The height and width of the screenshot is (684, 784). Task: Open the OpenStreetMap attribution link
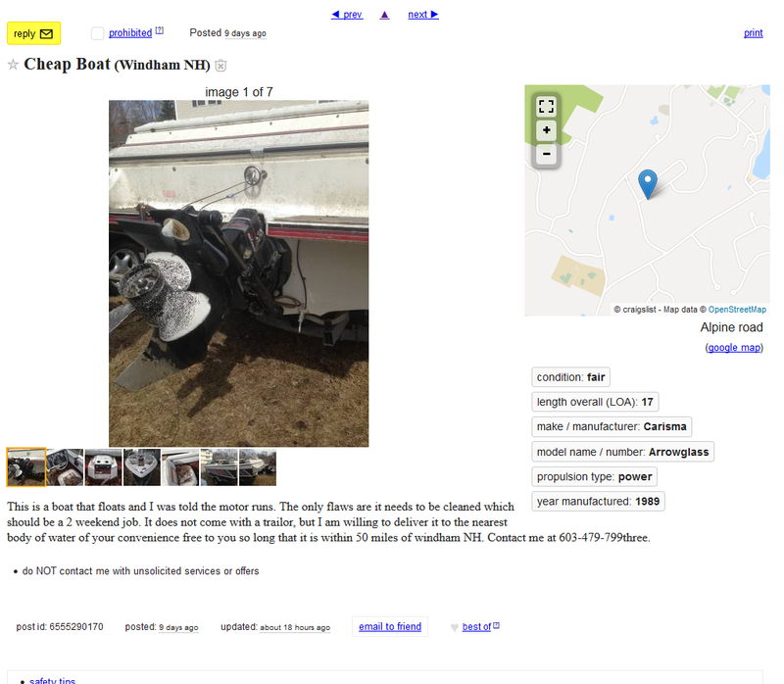click(737, 310)
